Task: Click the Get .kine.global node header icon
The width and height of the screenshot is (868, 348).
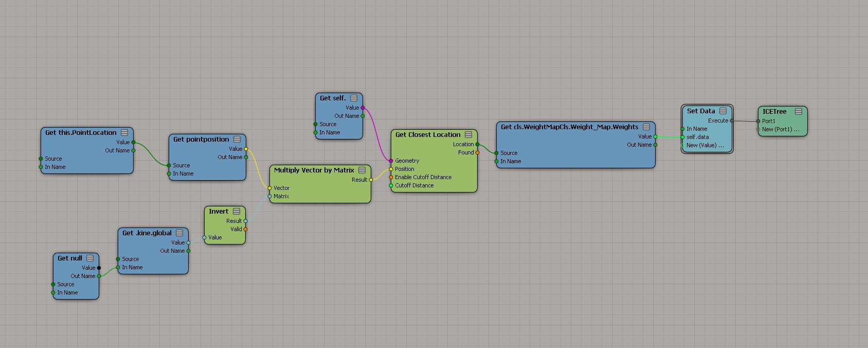Action: [179, 233]
